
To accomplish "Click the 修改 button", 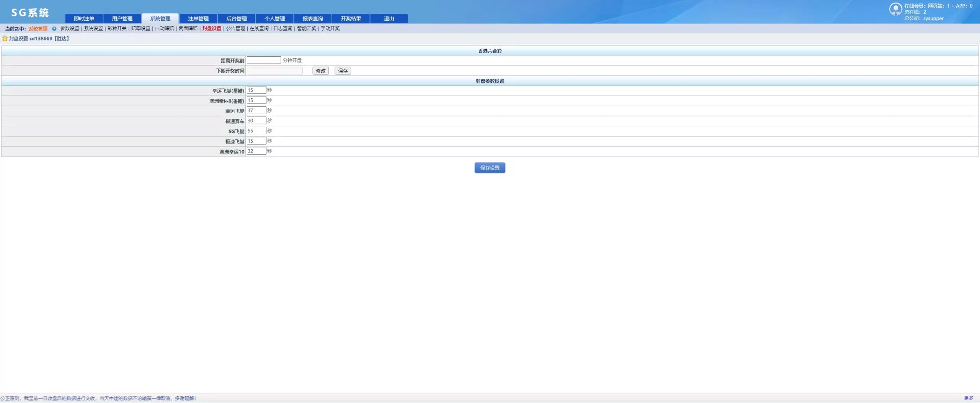I will pyautogui.click(x=320, y=70).
